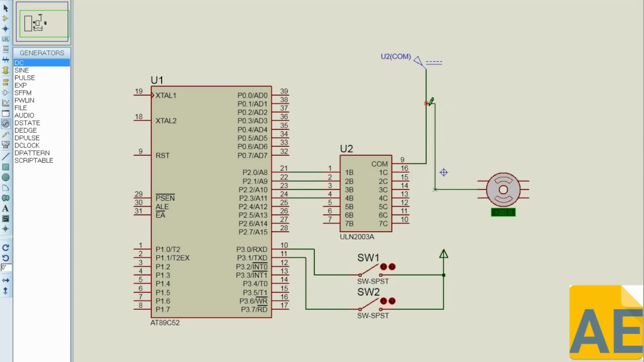This screenshot has height=362, width=644.
Task: Select the ULN2003A U2 chip body
Action: point(366,194)
